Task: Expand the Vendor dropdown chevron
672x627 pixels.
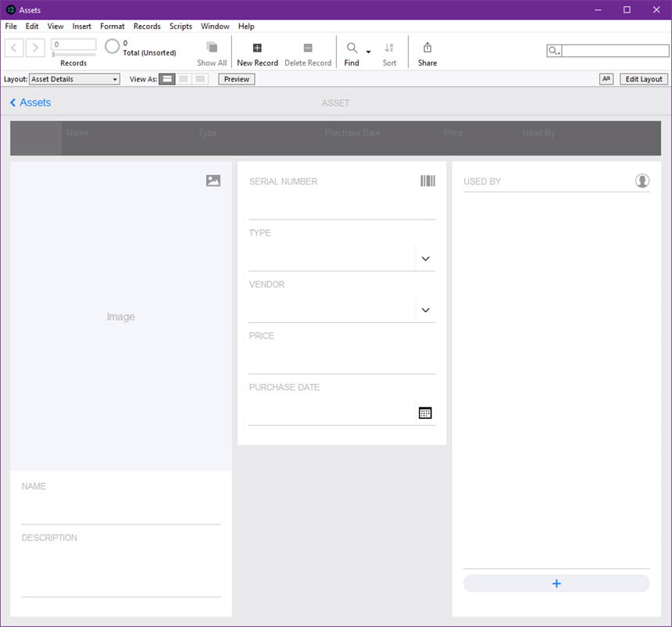Action: point(426,310)
